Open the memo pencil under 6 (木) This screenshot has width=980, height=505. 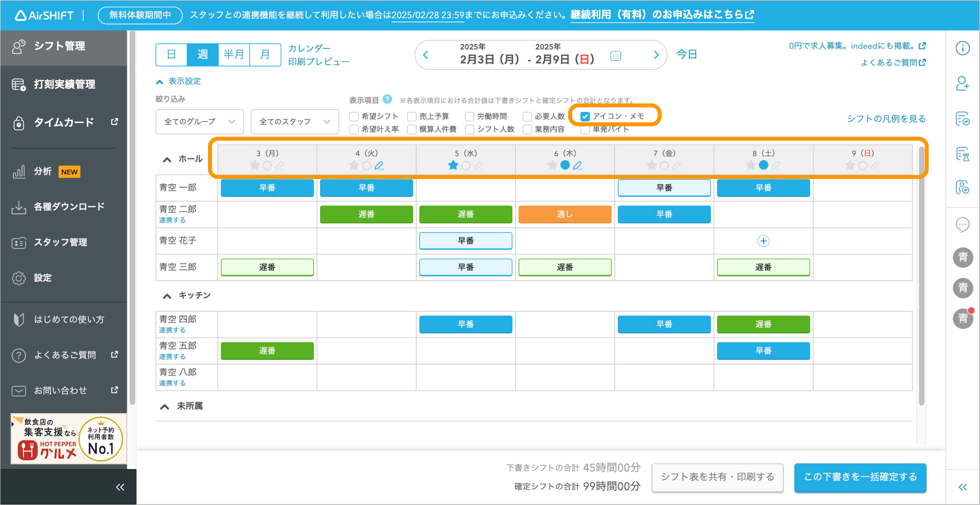(x=578, y=166)
